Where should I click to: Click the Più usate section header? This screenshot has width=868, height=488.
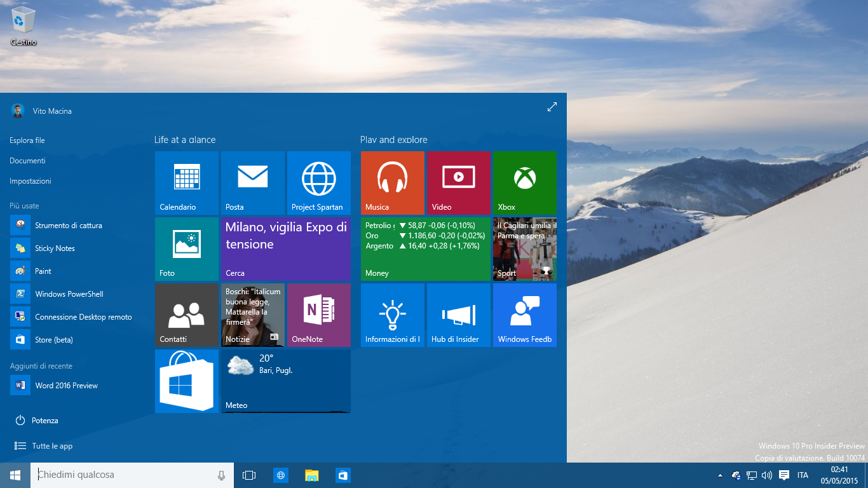(x=24, y=206)
